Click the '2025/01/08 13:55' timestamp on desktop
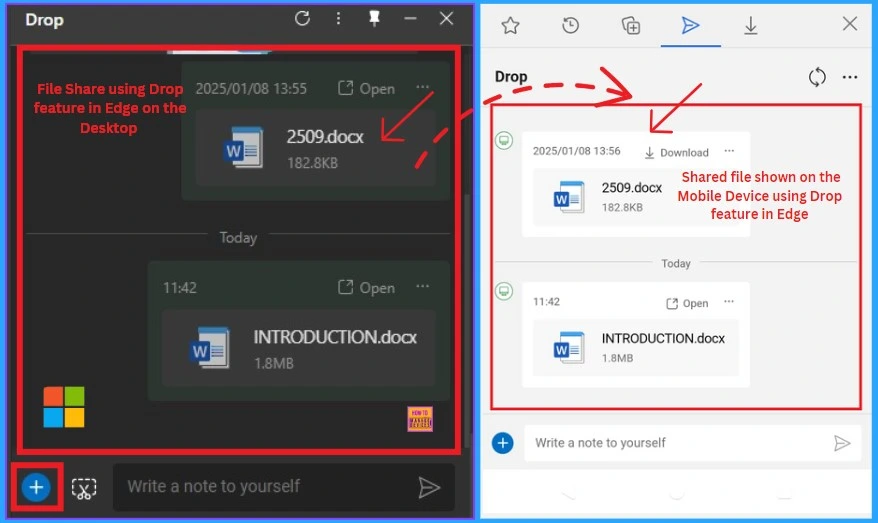 [x=251, y=88]
